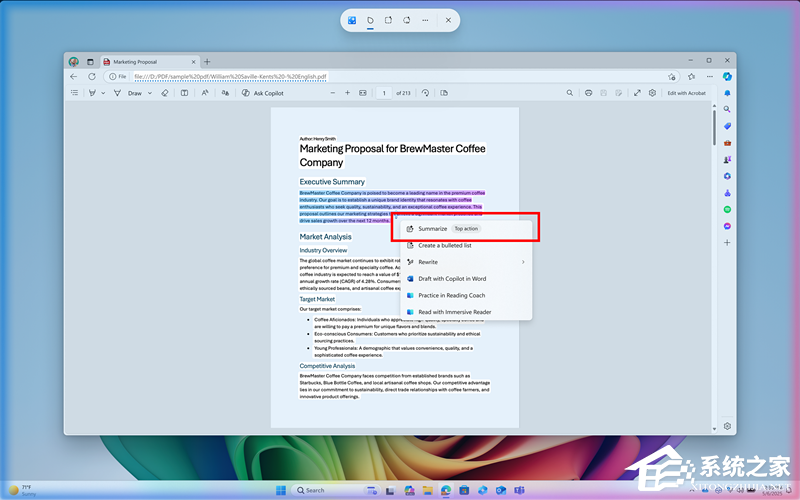800x500 pixels.
Task: Click Edit with Acrobat button
Action: [687, 93]
